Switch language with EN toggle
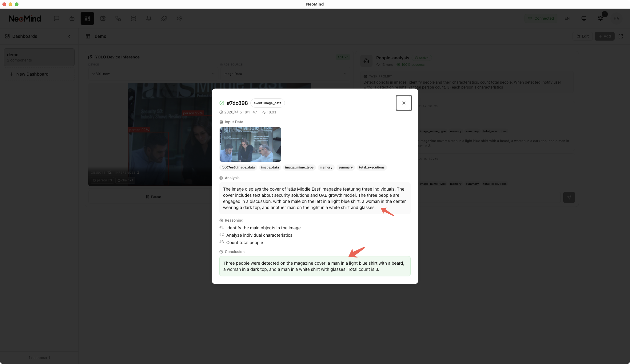The width and height of the screenshot is (630, 364). point(567,18)
